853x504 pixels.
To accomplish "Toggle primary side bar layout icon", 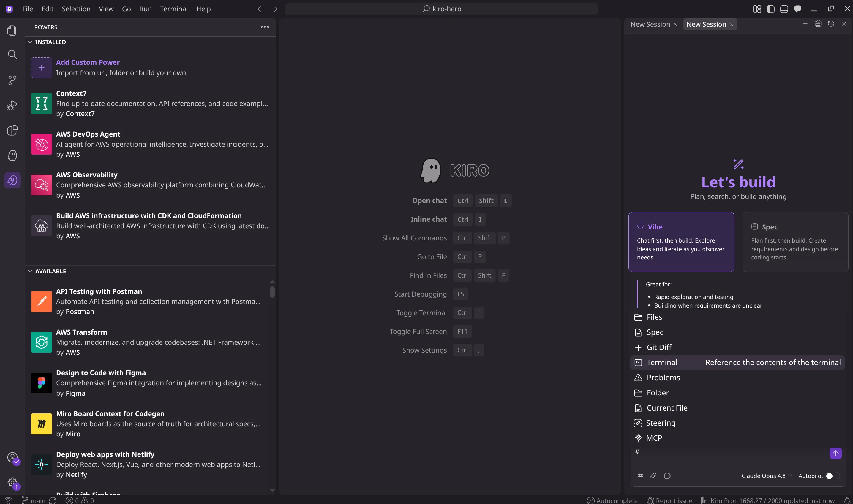I will point(770,9).
